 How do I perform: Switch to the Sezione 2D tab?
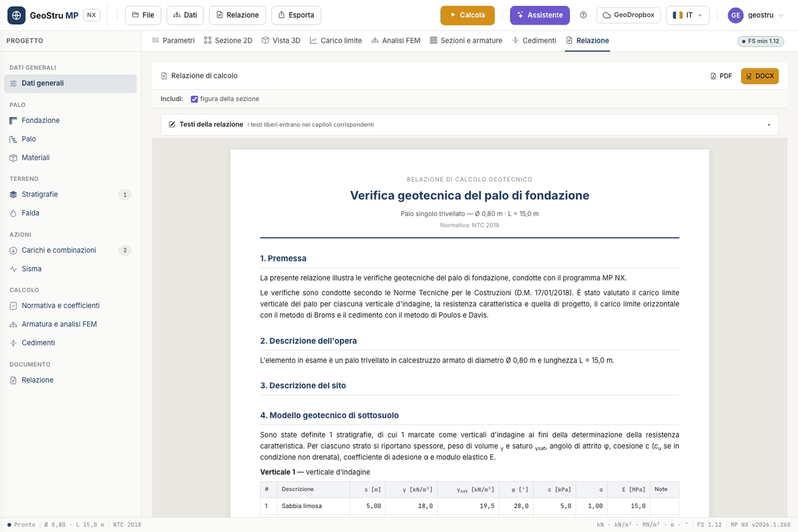[228, 41]
